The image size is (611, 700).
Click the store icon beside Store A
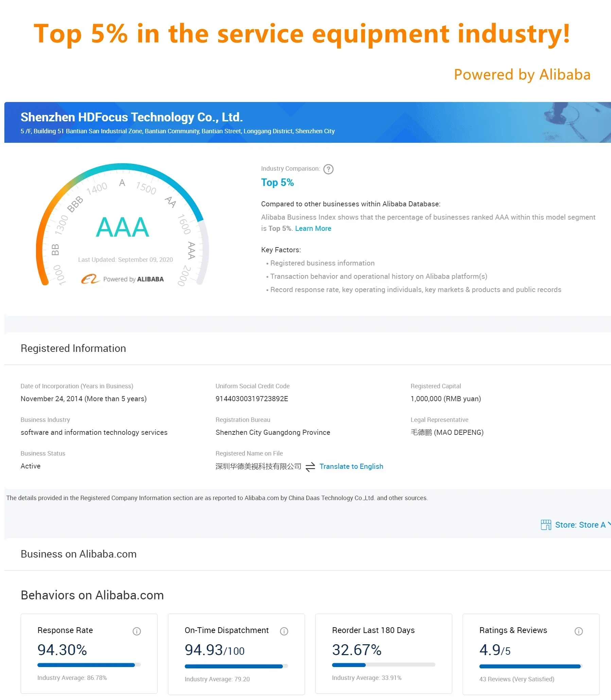pyautogui.click(x=545, y=525)
